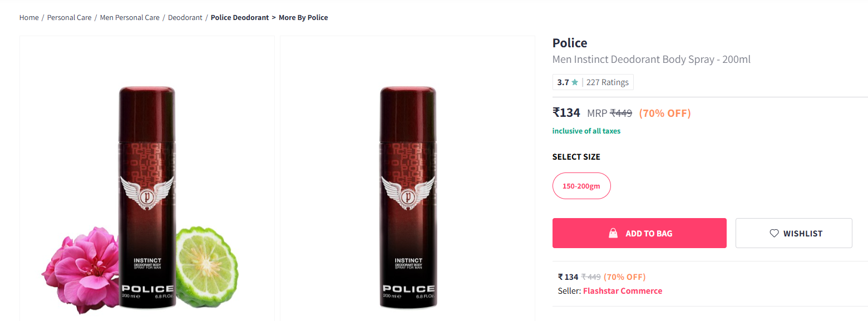
Task: Click the inclusive of all taxes text
Action: 586,131
